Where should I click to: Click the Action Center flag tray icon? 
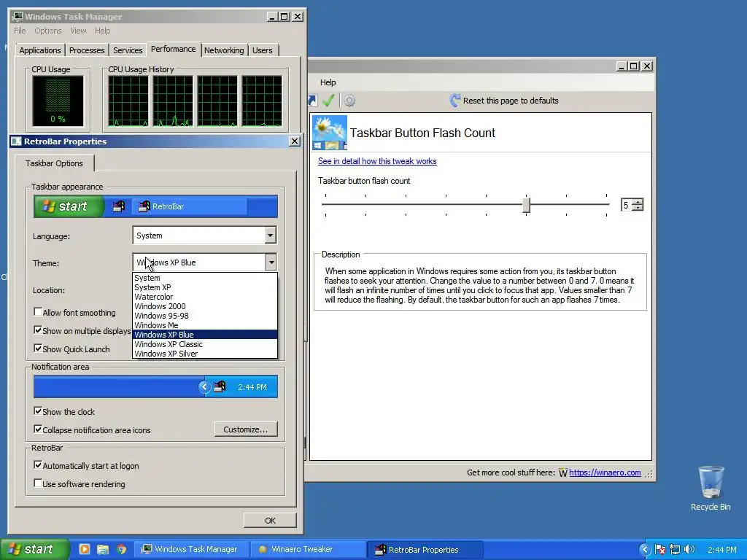(660, 550)
